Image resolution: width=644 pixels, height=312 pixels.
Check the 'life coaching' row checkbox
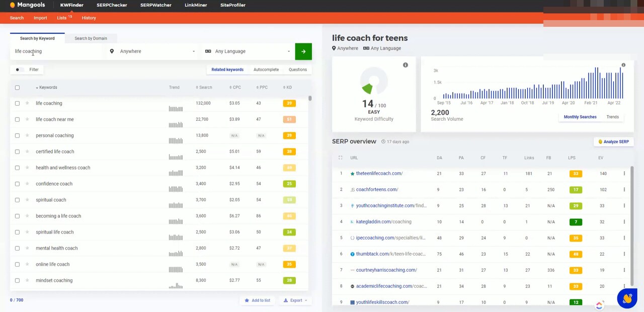[x=17, y=103]
